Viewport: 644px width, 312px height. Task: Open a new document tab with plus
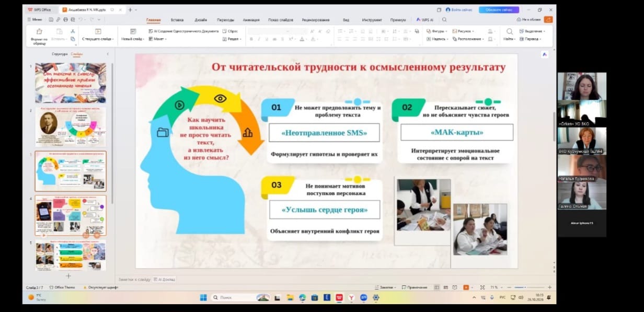[x=130, y=9]
